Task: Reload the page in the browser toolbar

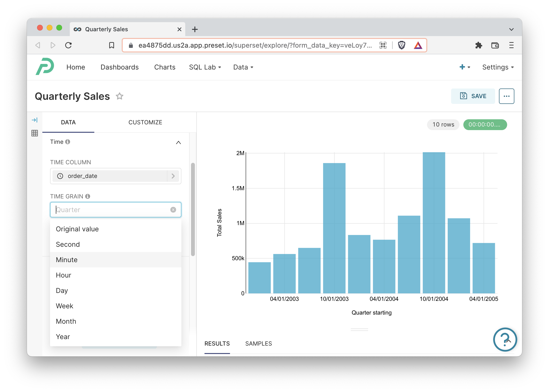Action: coord(69,45)
